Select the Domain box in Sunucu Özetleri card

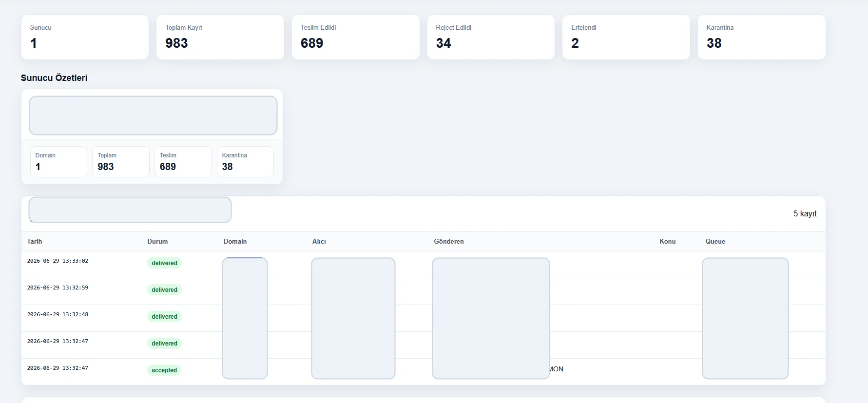click(58, 162)
